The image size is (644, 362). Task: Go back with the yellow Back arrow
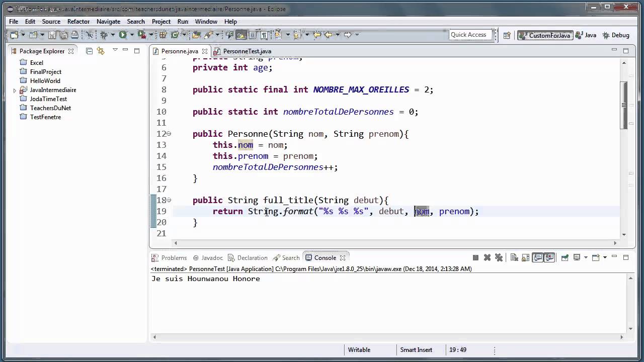point(328,35)
